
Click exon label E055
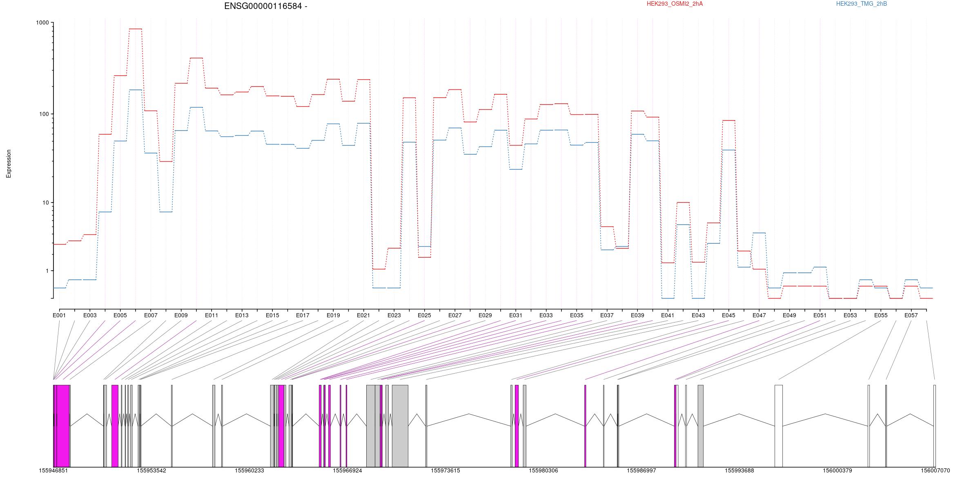pos(881,315)
